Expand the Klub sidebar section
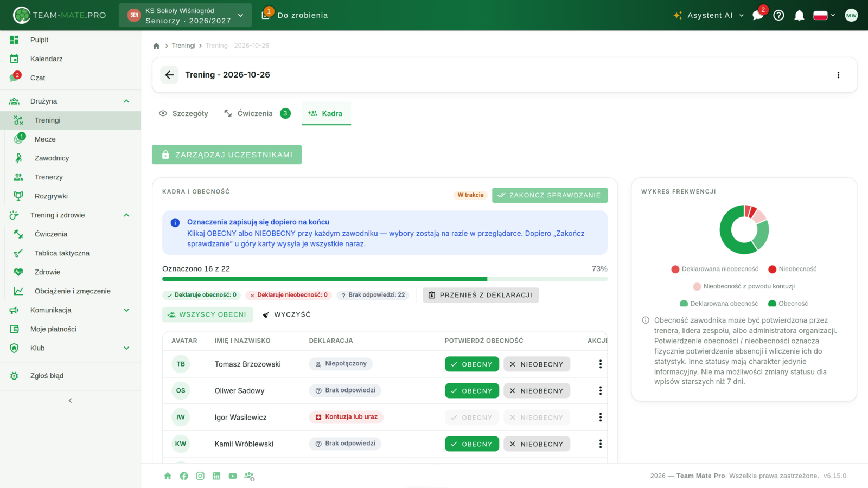 (x=71, y=348)
